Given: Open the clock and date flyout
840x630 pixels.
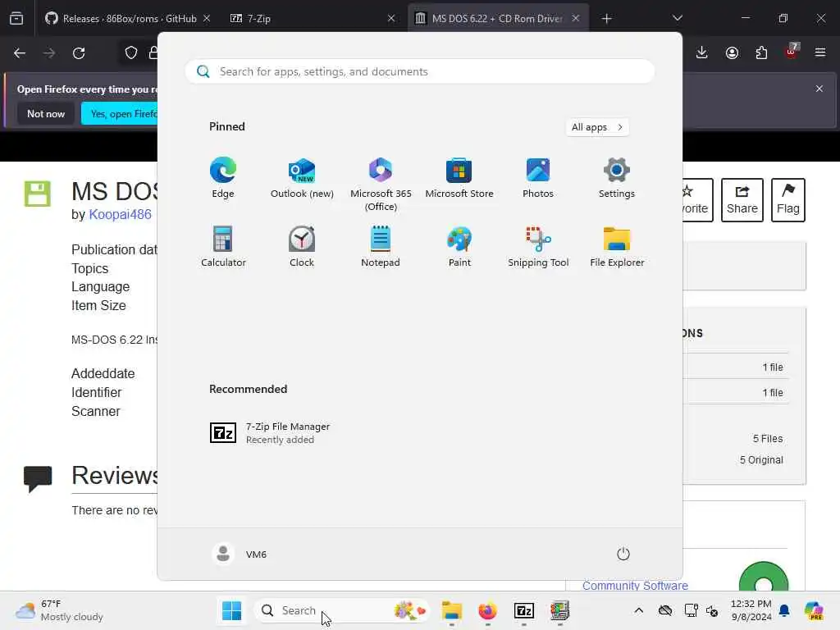Looking at the screenshot, I should click(751, 610).
